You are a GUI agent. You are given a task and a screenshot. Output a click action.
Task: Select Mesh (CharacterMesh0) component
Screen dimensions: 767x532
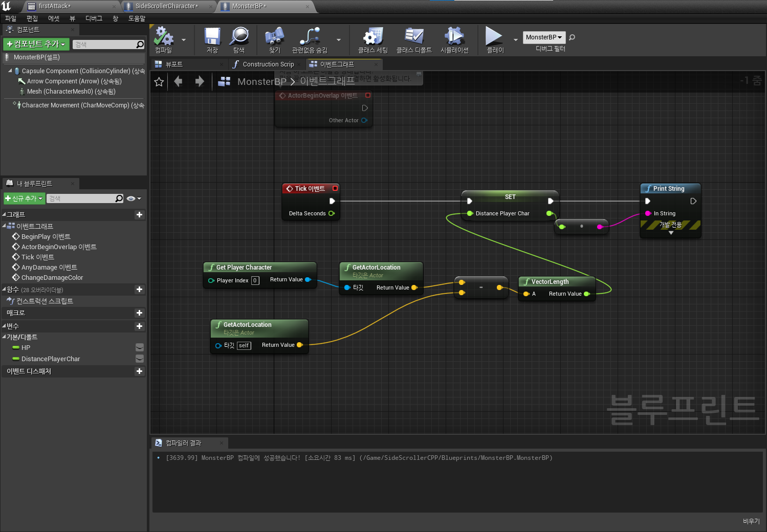(67, 92)
